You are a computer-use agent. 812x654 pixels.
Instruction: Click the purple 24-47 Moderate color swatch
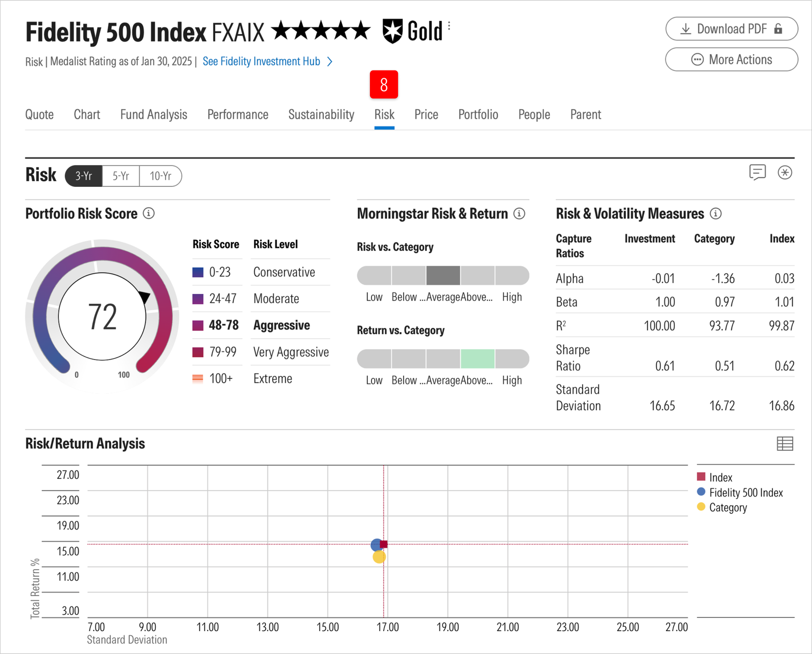198,299
